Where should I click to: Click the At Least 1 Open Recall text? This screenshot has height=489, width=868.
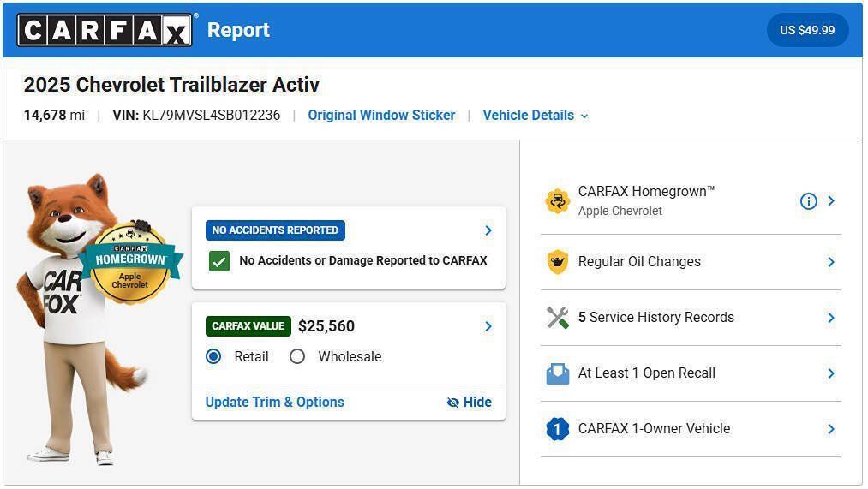point(647,373)
